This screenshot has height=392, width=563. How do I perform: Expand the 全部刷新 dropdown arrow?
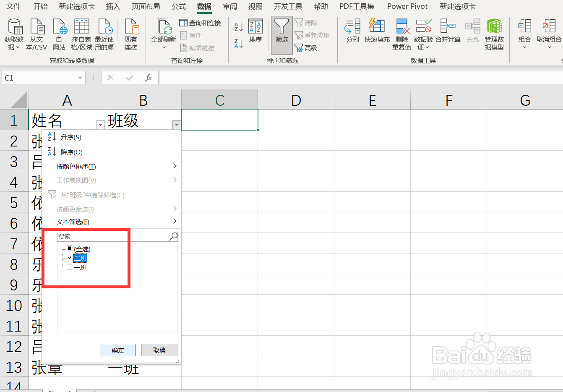point(164,47)
